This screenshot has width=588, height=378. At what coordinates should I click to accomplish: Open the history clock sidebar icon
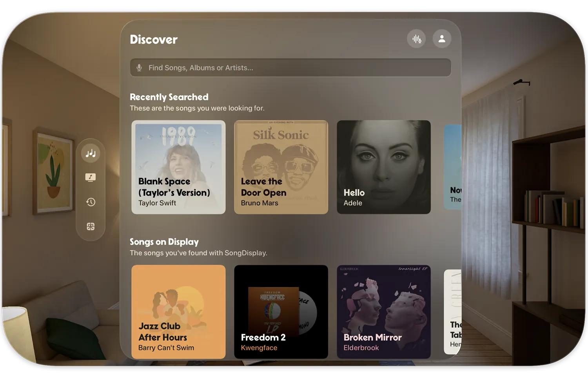coord(91,202)
